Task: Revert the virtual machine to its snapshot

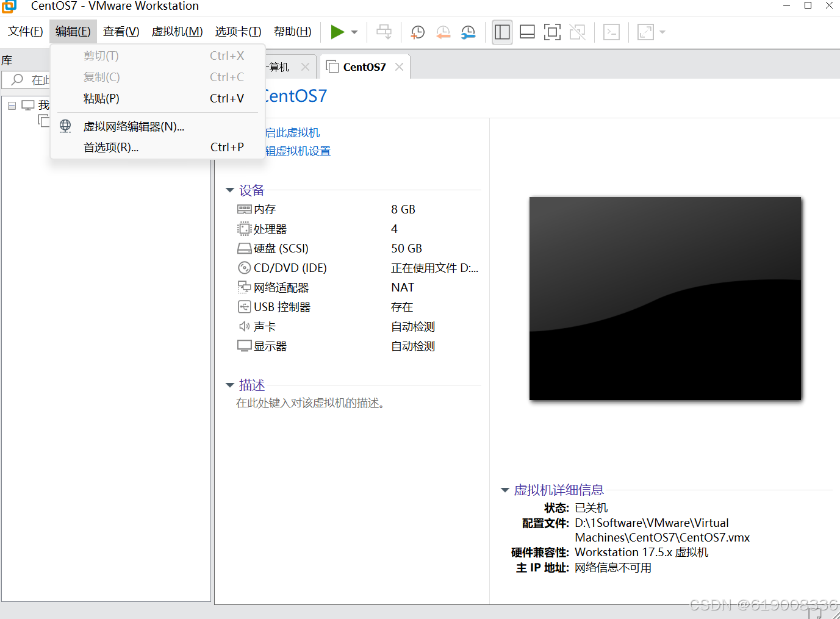Action: coord(443,32)
